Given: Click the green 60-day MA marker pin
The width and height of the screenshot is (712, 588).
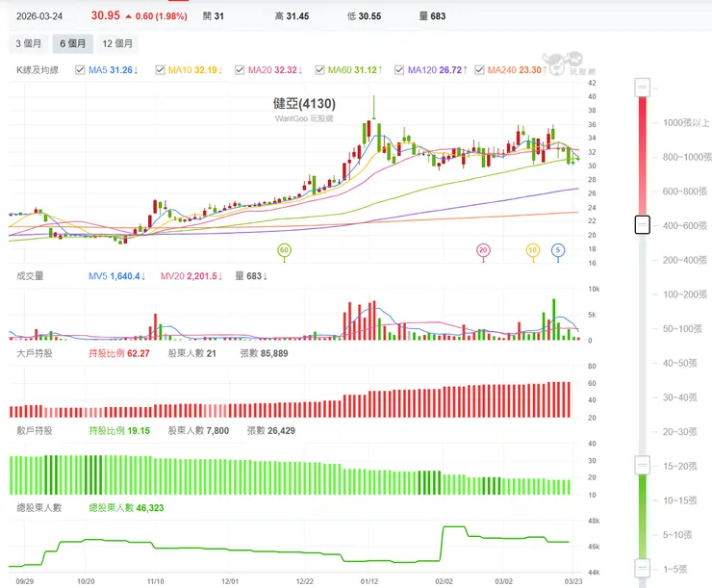Looking at the screenshot, I should coord(284,250).
